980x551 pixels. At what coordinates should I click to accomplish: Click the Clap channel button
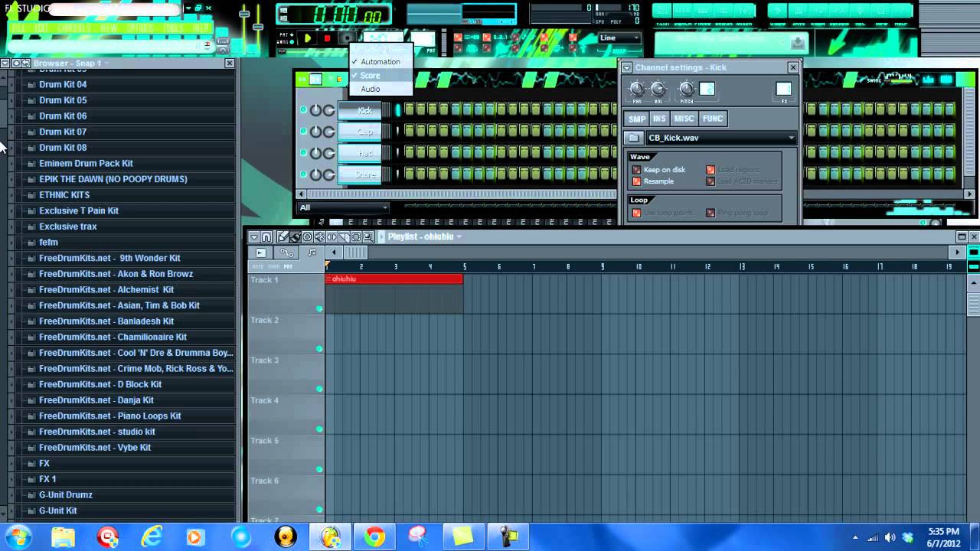(360, 132)
